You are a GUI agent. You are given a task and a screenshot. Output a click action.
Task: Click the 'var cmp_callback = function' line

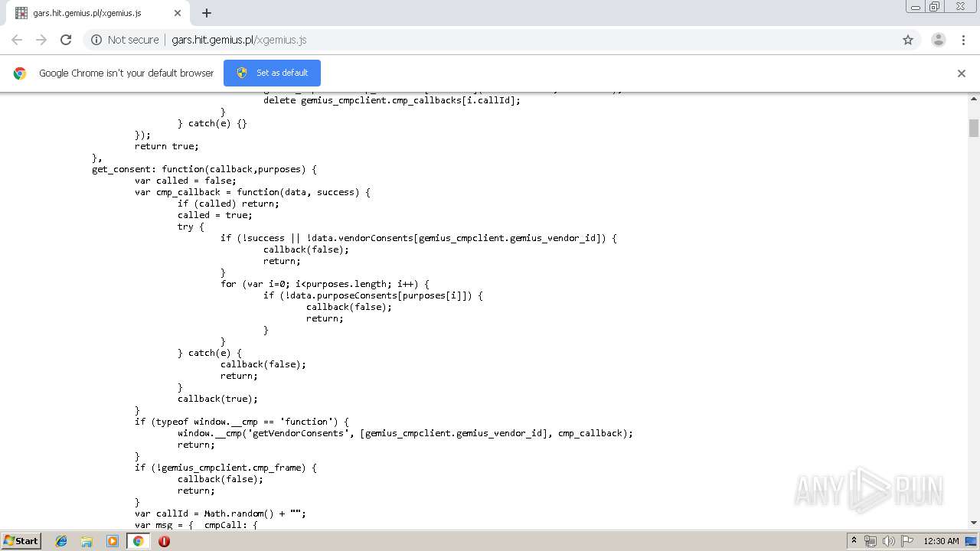(253, 192)
